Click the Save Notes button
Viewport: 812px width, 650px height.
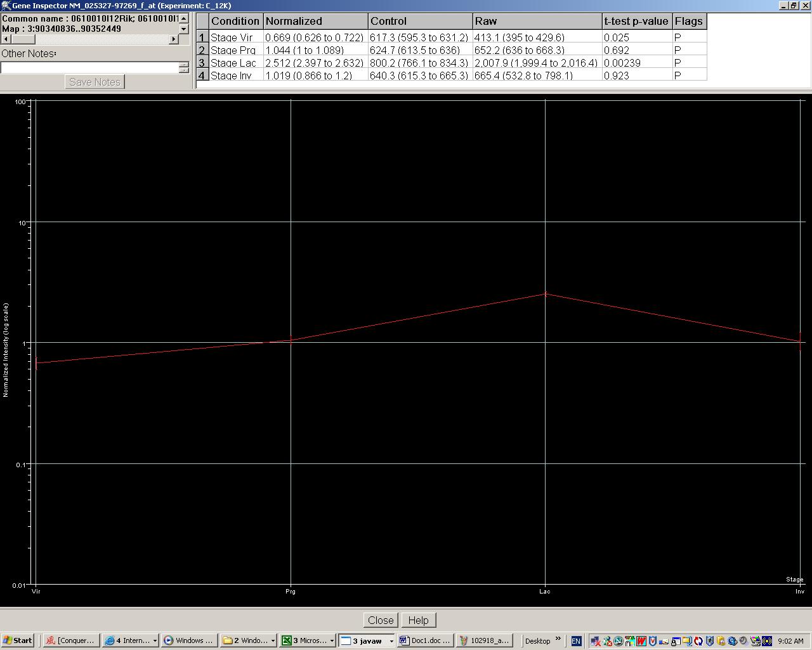(x=95, y=82)
